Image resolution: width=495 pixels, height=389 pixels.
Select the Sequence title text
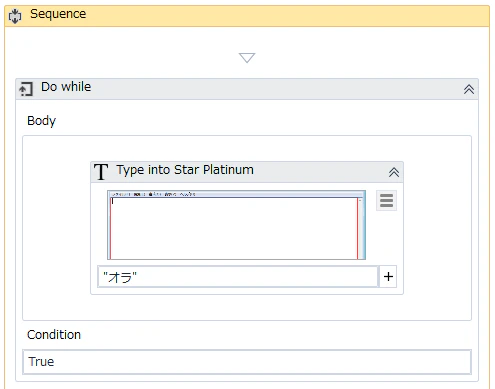tap(58, 14)
